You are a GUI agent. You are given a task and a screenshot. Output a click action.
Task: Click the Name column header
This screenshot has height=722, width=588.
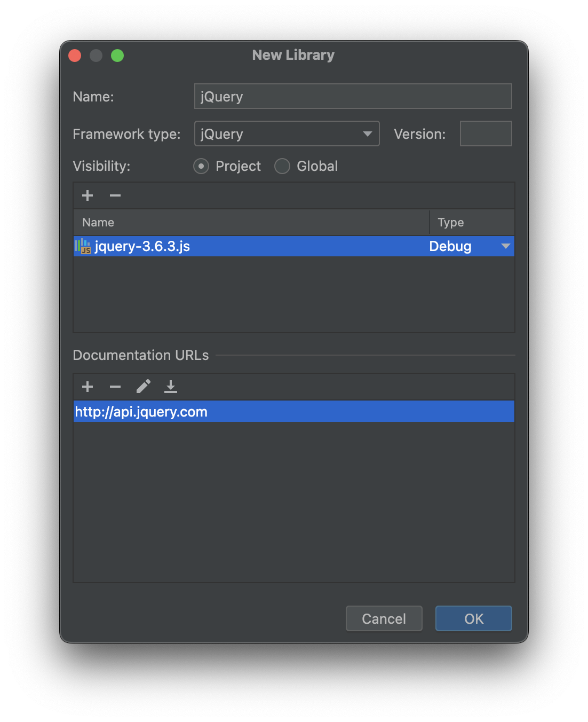pos(98,222)
